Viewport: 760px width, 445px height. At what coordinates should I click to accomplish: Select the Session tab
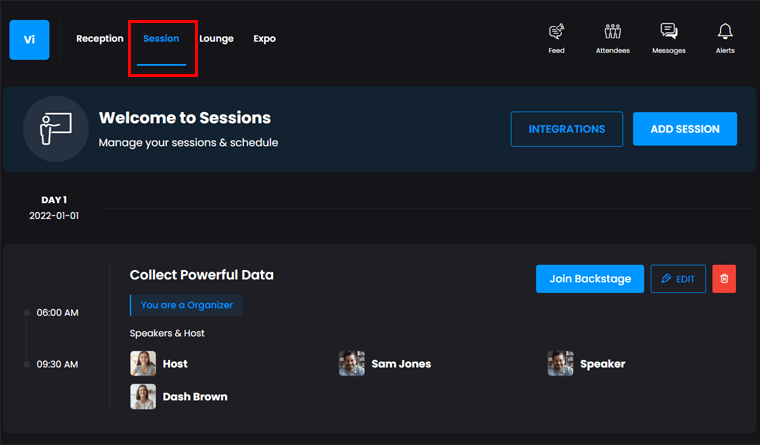click(x=161, y=39)
